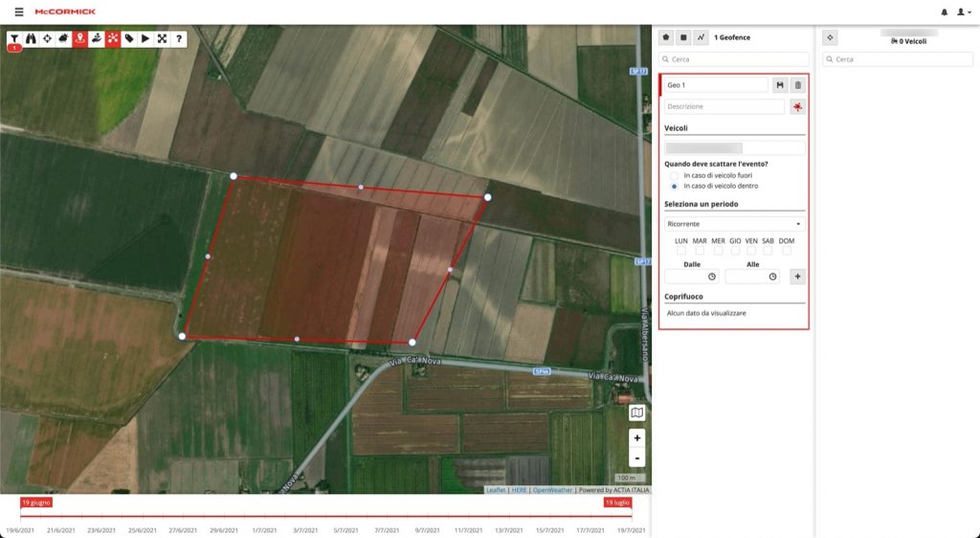This screenshot has height=538, width=980.
Task: Click the top-left geofence polygon vertex
Action: click(234, 176)
